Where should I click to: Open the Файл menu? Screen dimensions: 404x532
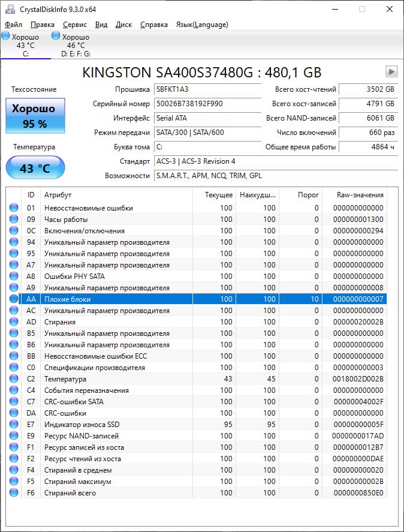pos(14,25)
